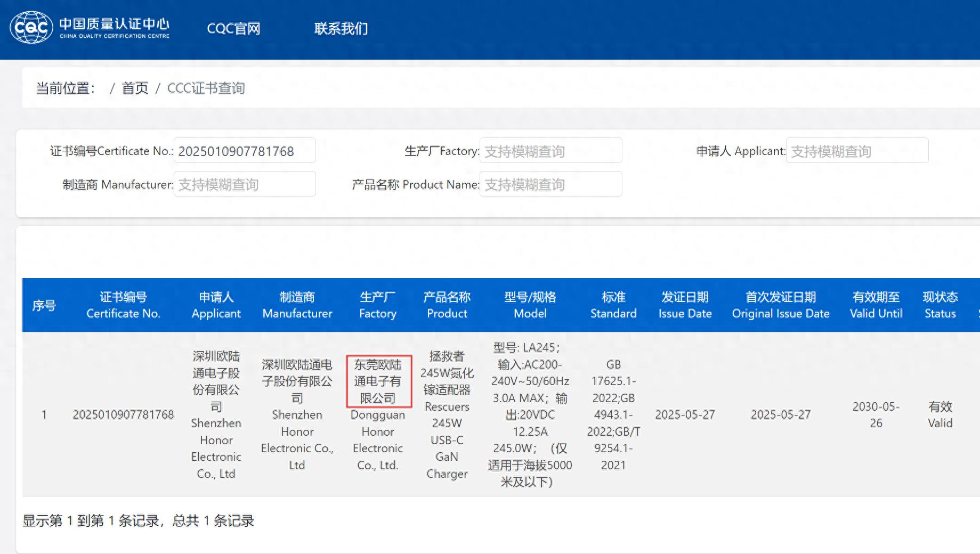Image resolution: width=980 pixels, height=554 pixels.
Task: Click the 产品名称 Product Name field
Action: (550, 184)
